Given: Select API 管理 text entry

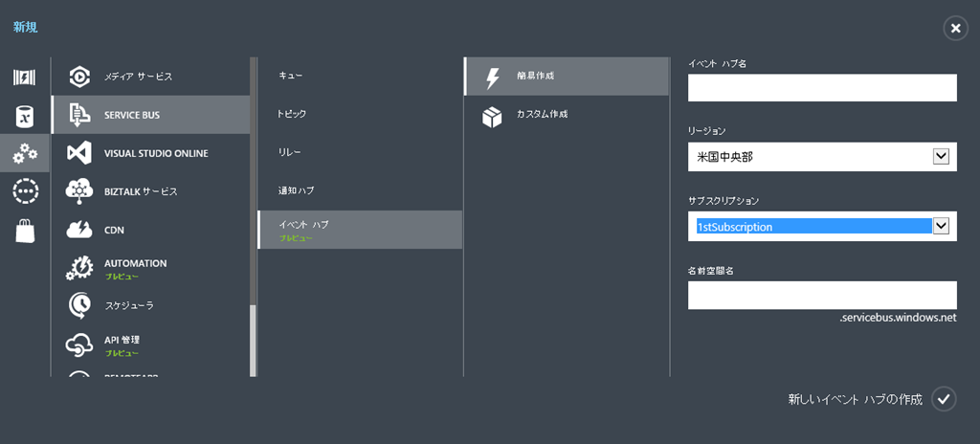Looking at the screenshot, I should [122, 341].
